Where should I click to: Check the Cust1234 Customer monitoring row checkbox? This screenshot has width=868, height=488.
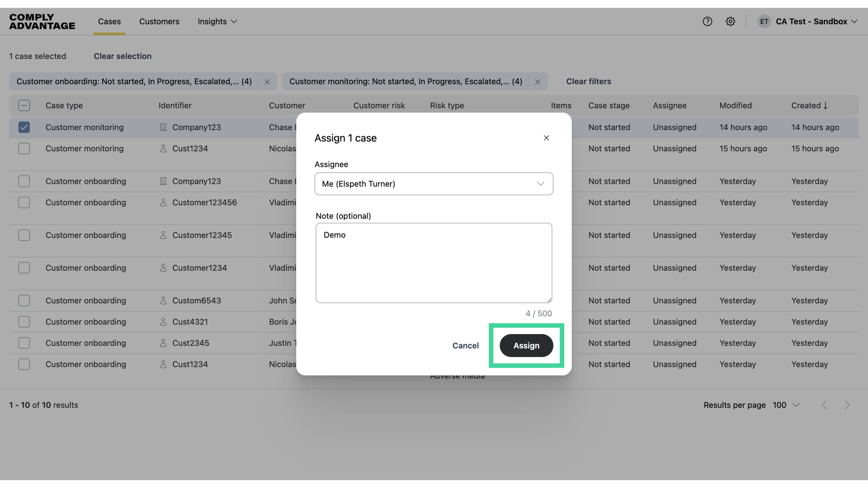point(24,148)
